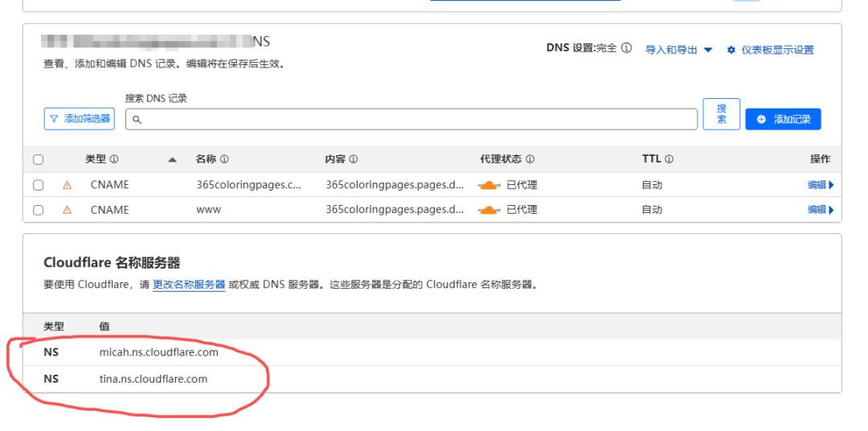Click the warning icon on the www CNAME row
This screenshot has width=868, height=431.
pos(68,210)
